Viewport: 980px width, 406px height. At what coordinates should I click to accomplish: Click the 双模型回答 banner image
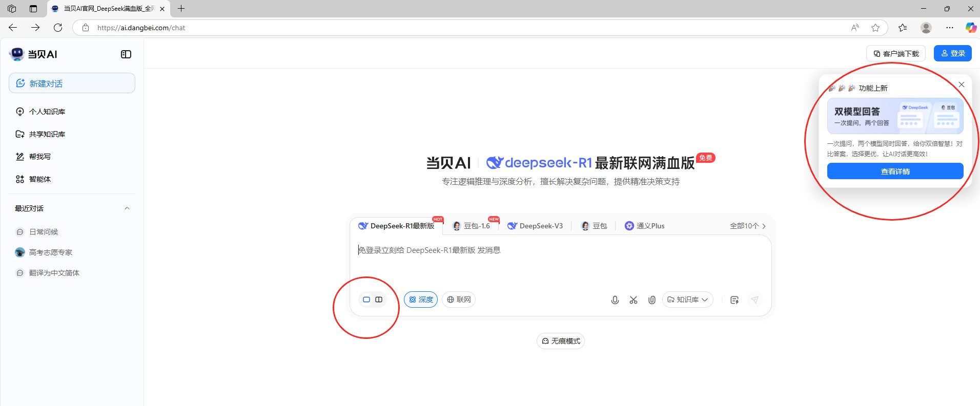[895, 116]
